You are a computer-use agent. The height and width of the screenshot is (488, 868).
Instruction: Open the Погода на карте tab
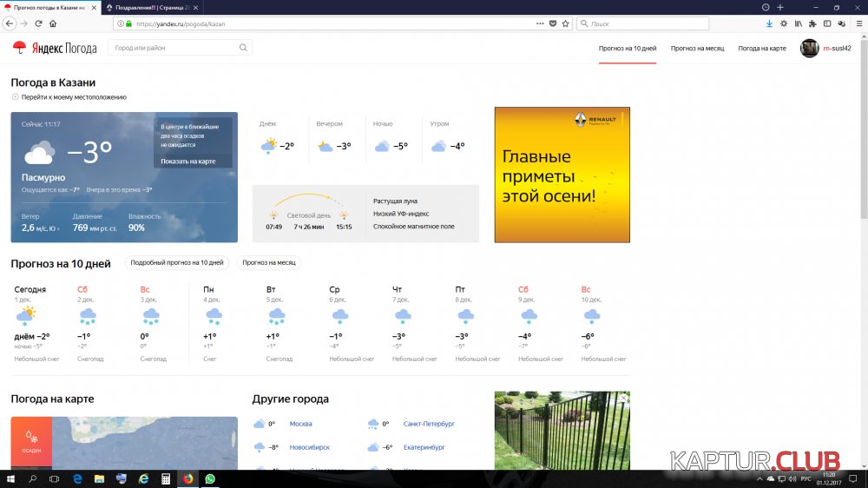(x=761, y=49)
